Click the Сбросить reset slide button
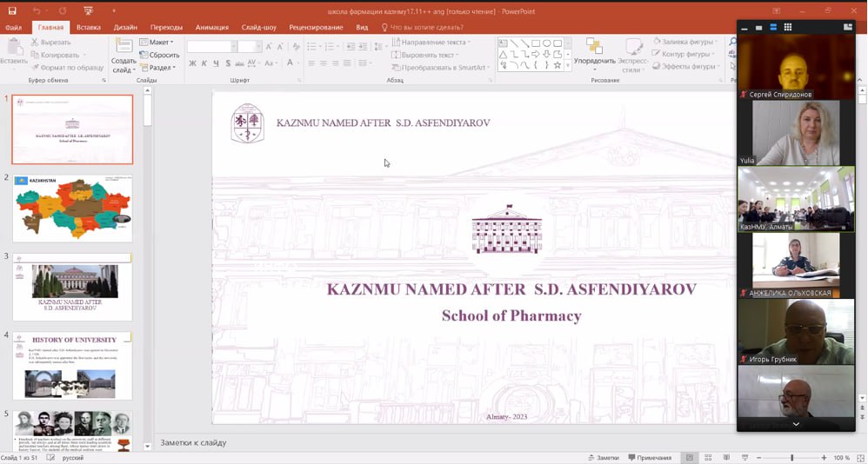868x464 pixels. tap(159, 55)
